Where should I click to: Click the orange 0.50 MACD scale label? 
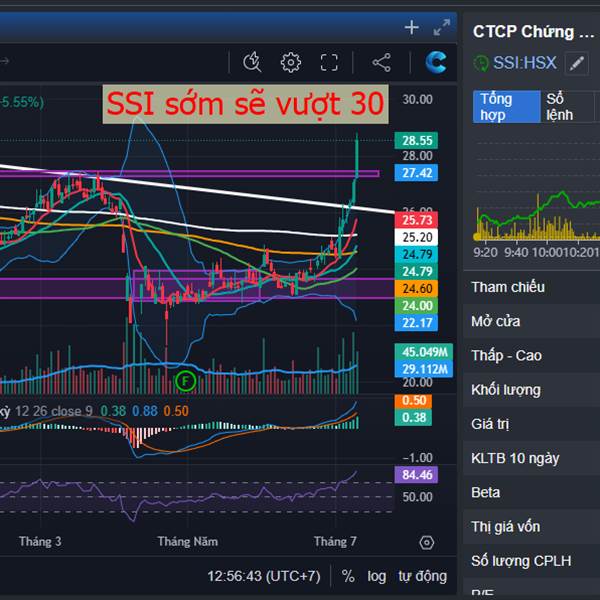(x=413, y=401)
